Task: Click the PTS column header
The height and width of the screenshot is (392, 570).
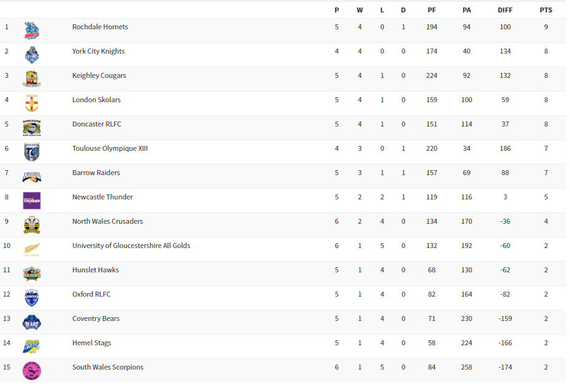Action: tap(546, 10)
